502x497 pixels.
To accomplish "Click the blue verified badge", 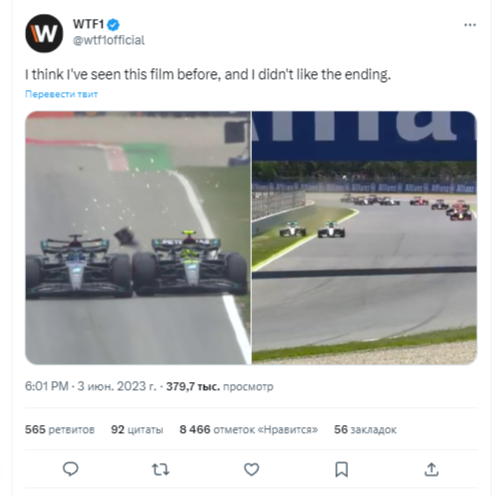I will point(114,25).
